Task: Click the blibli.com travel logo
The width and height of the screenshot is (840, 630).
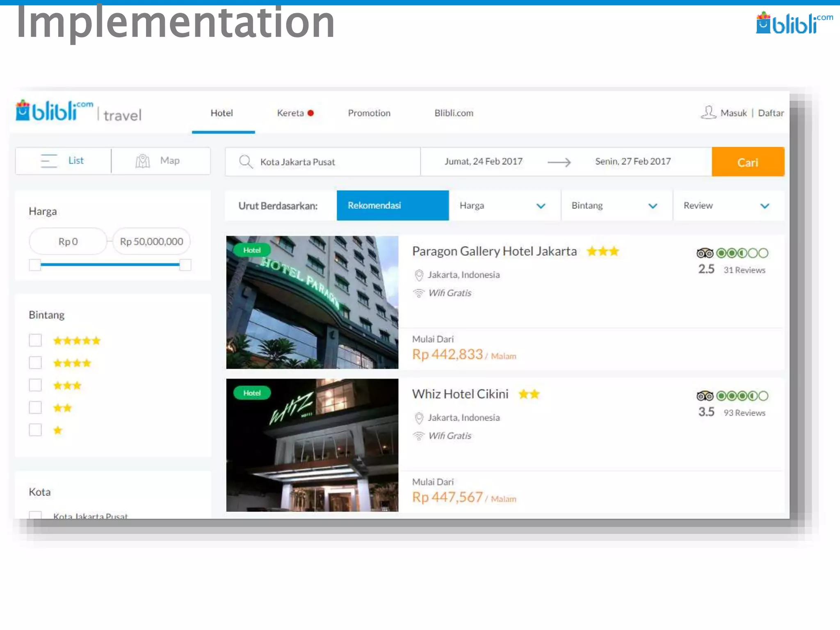Action: coord(78,111)
